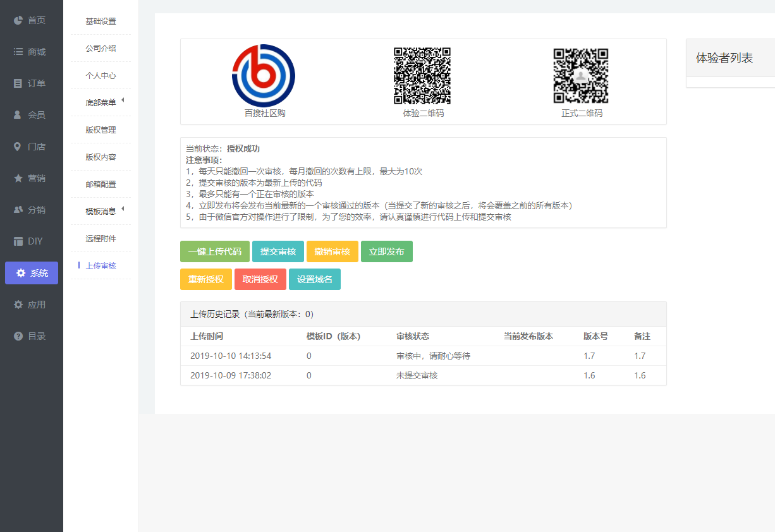Click the list icon beside 商城
775x532 pixels.
18,52
